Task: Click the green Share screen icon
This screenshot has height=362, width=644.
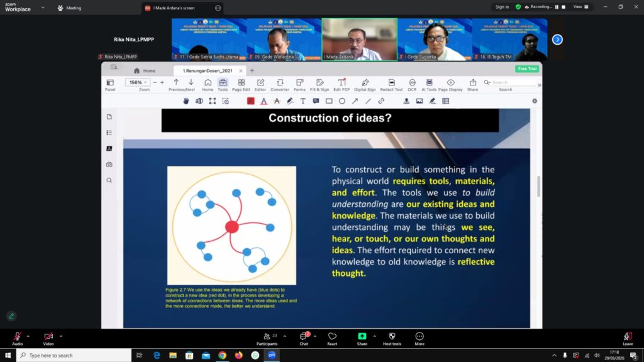Action: pyautogui.click(x=362, y=337)
